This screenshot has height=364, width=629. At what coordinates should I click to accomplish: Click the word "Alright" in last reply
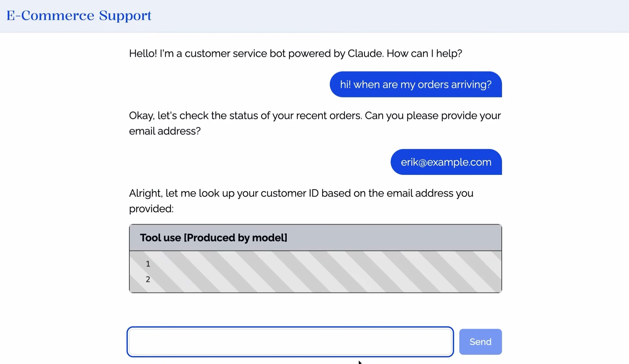[145, 194]
